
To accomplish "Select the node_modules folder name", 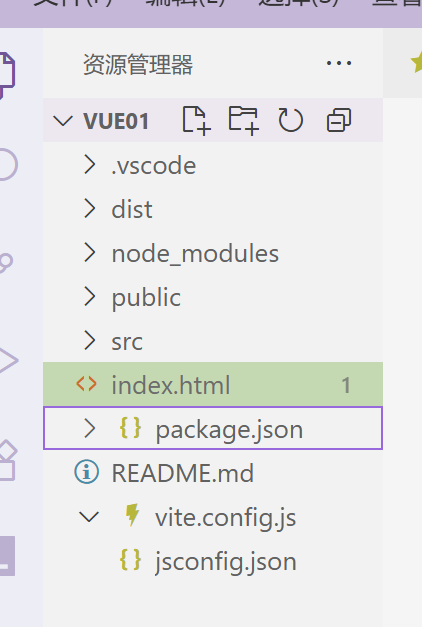I will [195, 254].
